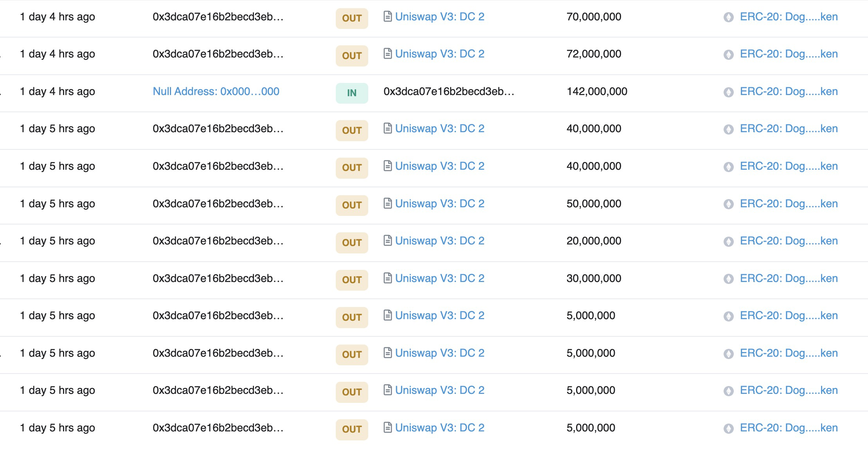Open Uniswap V3: DC 2 in 30,000,000 row
Screen dimensions: 868x449
pyautogui.click(x=439, y=278)
